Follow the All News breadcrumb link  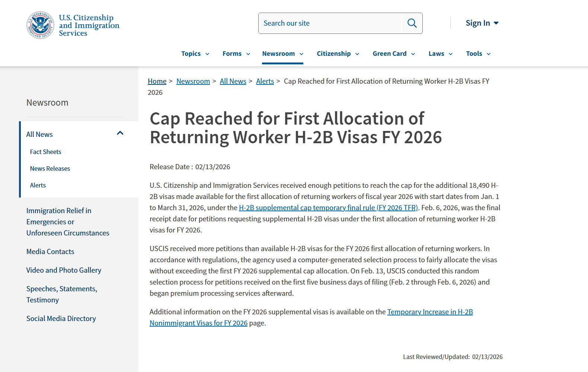click(x=233, y=81)
